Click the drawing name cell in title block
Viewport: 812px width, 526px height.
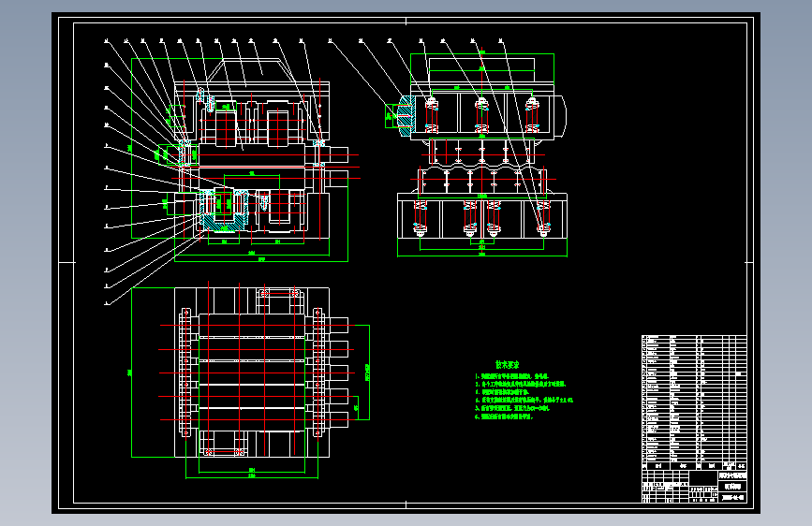[732, 487]
